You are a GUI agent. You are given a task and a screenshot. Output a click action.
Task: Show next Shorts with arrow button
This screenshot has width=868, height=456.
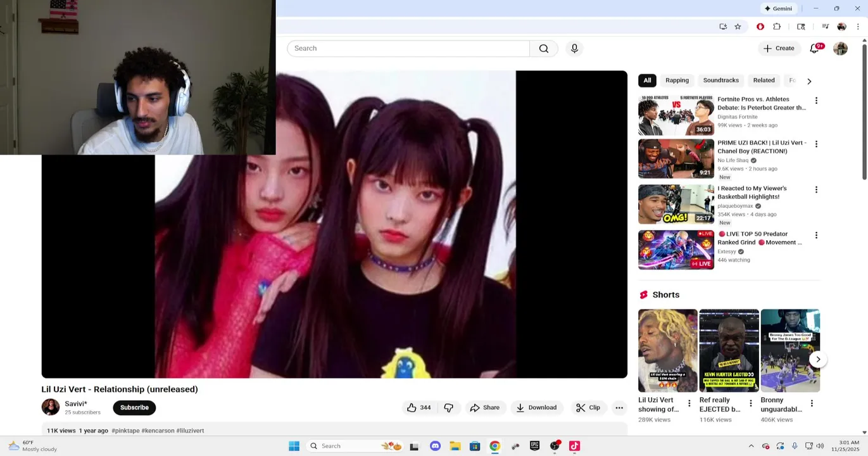[818, 360]
